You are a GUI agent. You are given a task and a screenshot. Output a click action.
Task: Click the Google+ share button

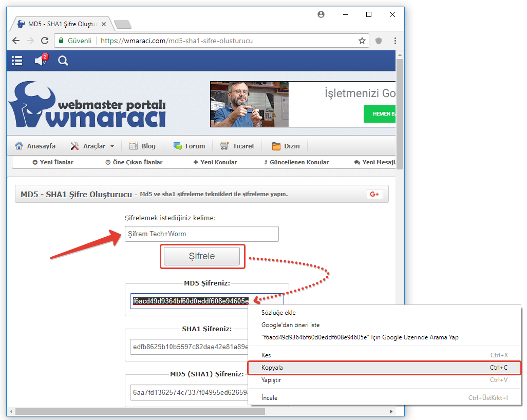coord(374,194)
